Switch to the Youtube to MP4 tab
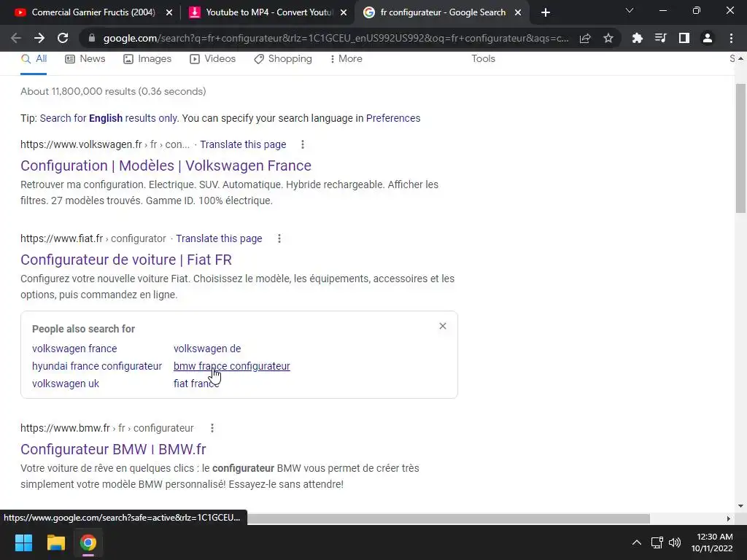 click(268, 12)
